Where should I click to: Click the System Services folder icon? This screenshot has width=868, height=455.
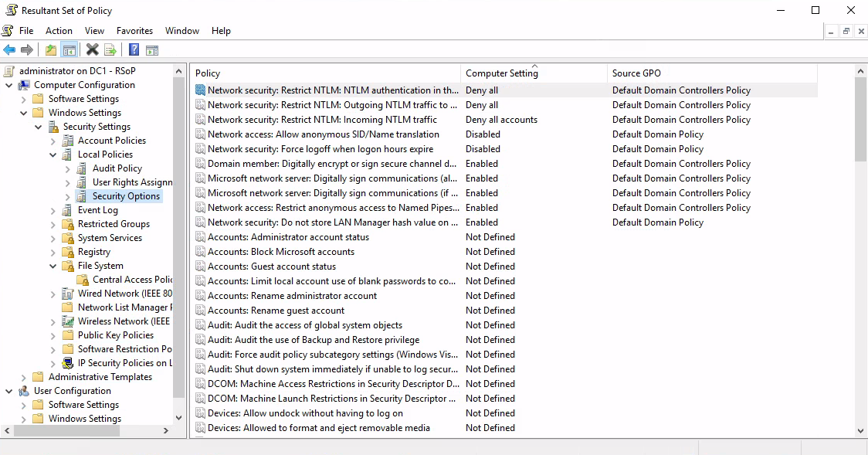click(x=67, y=237)
